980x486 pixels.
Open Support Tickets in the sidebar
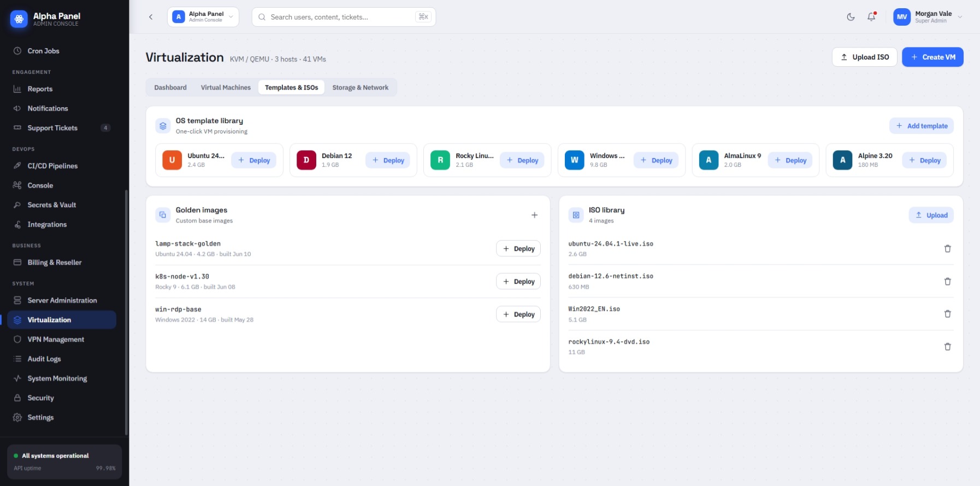[62, 128]
